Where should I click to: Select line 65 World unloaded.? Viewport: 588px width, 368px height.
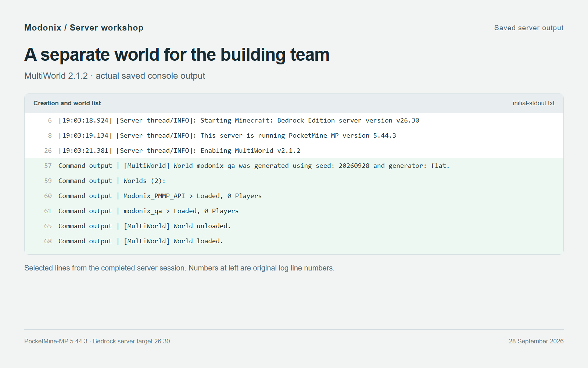[x=294, y=226]
